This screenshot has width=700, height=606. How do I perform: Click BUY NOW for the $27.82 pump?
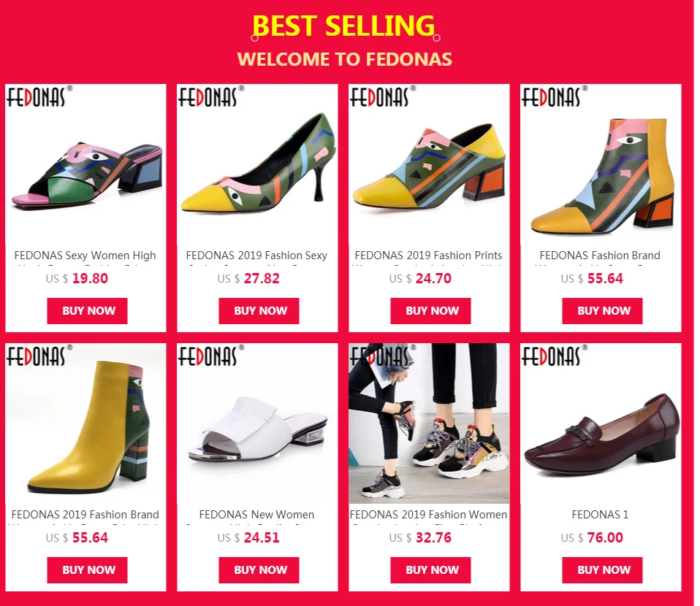pyautogui.click(x=259, y=310)
